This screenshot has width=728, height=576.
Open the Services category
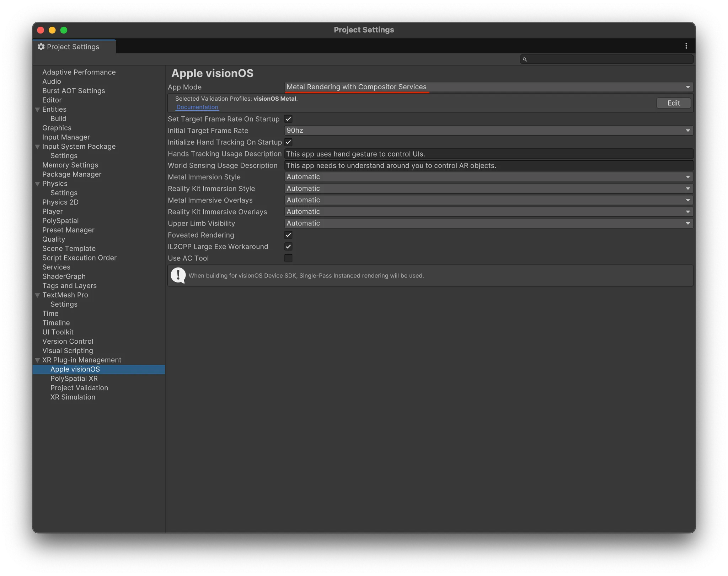pos(56,267)
